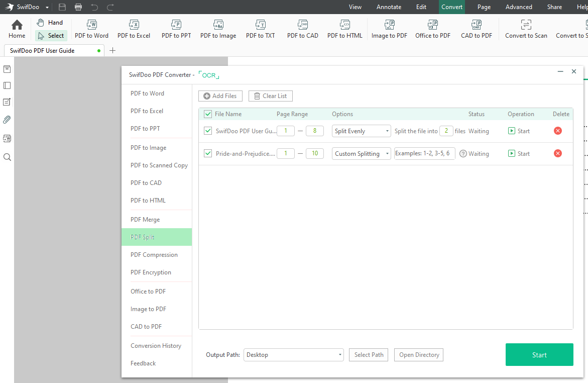The image size is (588, 383).
Task: Click the Redo arrow icon
Action: coord(110,7)
